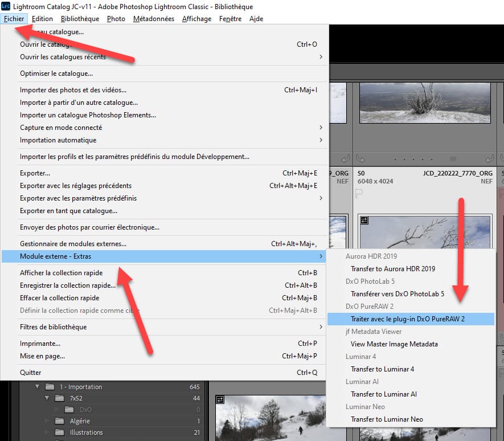Expand Importation automatique submenu
Screen dimensions: 504x441
tap(165, 140)
